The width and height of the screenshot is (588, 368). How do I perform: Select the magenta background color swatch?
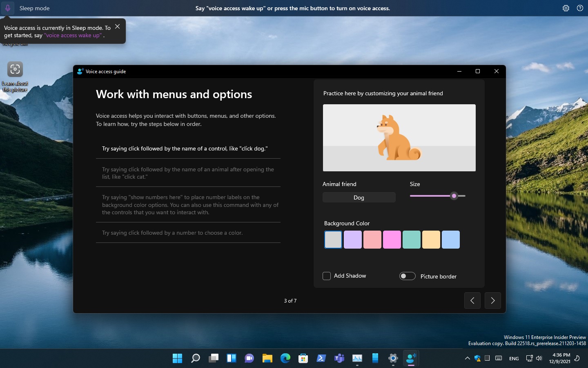(392, 240)
